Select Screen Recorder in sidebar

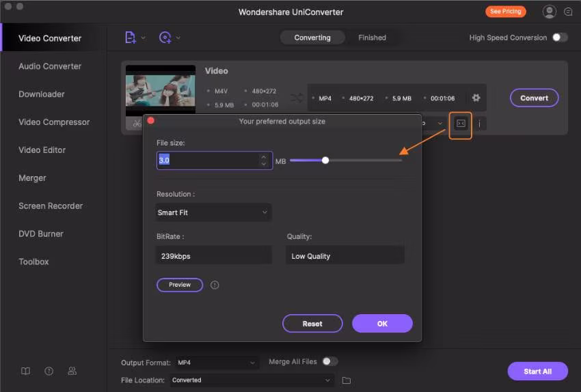pos(51,206)
